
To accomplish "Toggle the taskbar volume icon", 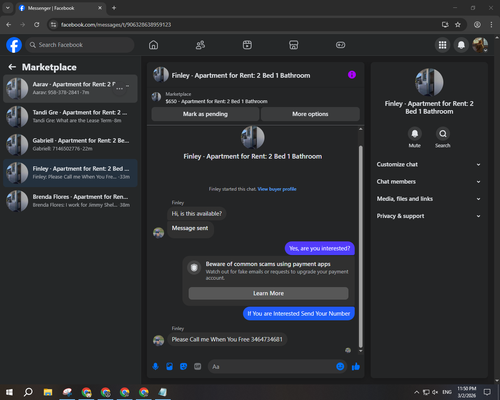I will click(435, 392).
